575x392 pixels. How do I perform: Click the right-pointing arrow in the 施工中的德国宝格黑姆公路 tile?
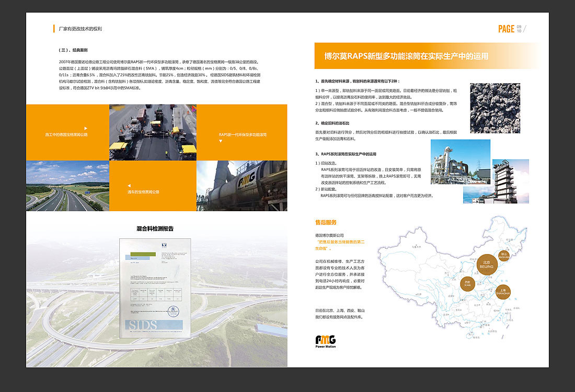point(86,128)
